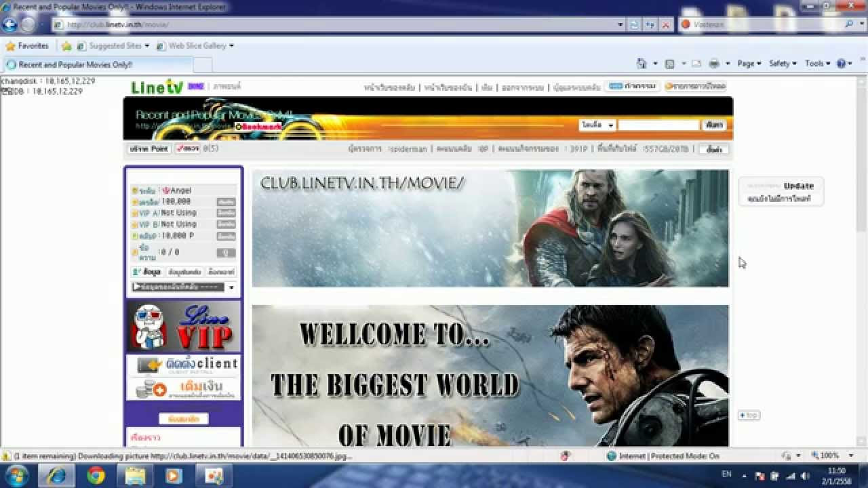The width and height of the screenshot is (868, 488).
Task: Click the site search submit button
Action: tap(714, 125)
